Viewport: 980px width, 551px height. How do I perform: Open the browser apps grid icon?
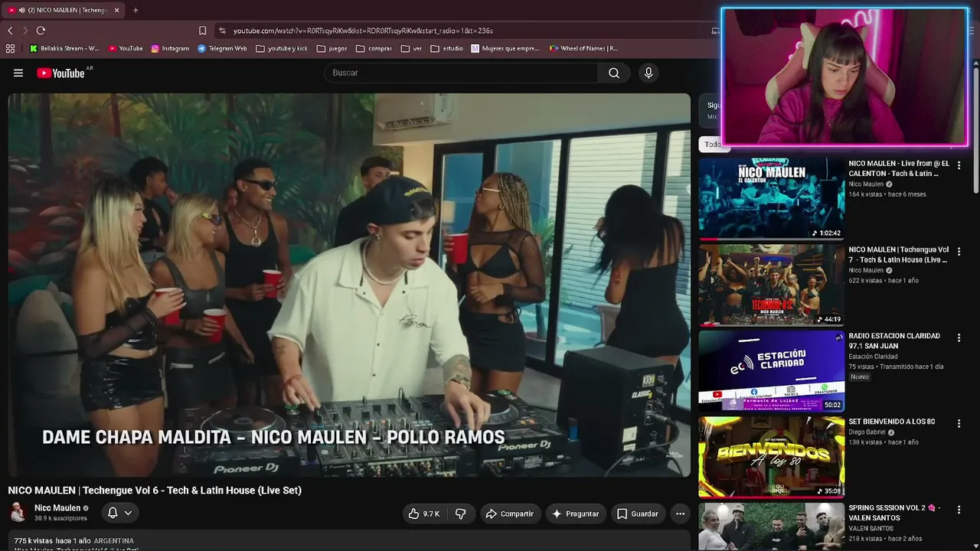(10, 48)
